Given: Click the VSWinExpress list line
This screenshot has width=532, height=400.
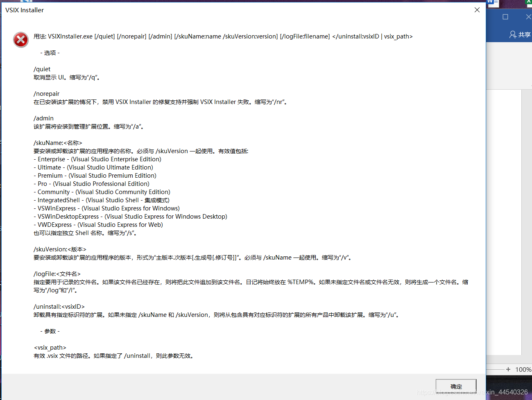Looking at the screenshot, I should pos(106,208).
